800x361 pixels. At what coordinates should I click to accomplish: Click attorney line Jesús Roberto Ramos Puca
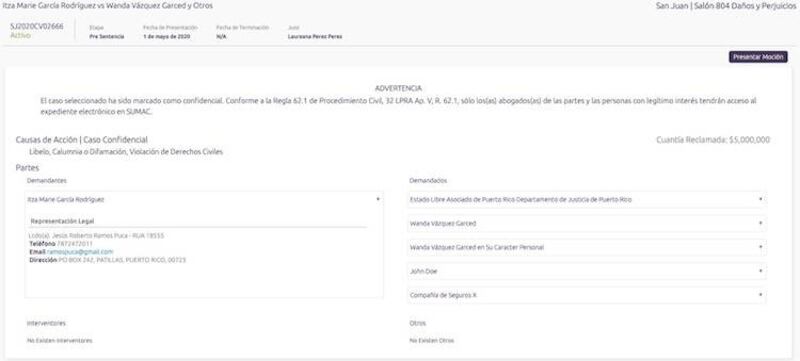click(96, 236)
